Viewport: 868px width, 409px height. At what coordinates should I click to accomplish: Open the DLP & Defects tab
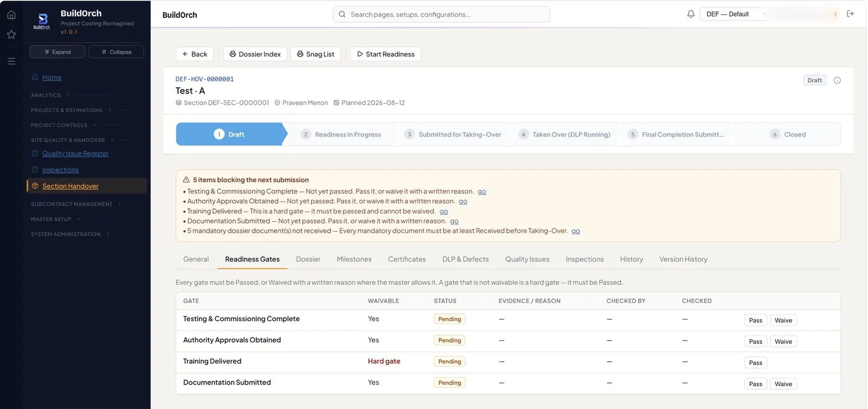tap(465, 259)
